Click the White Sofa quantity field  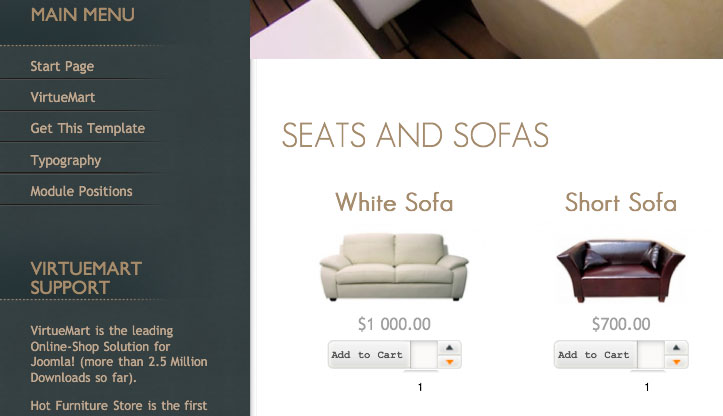[x=423, y=355]
